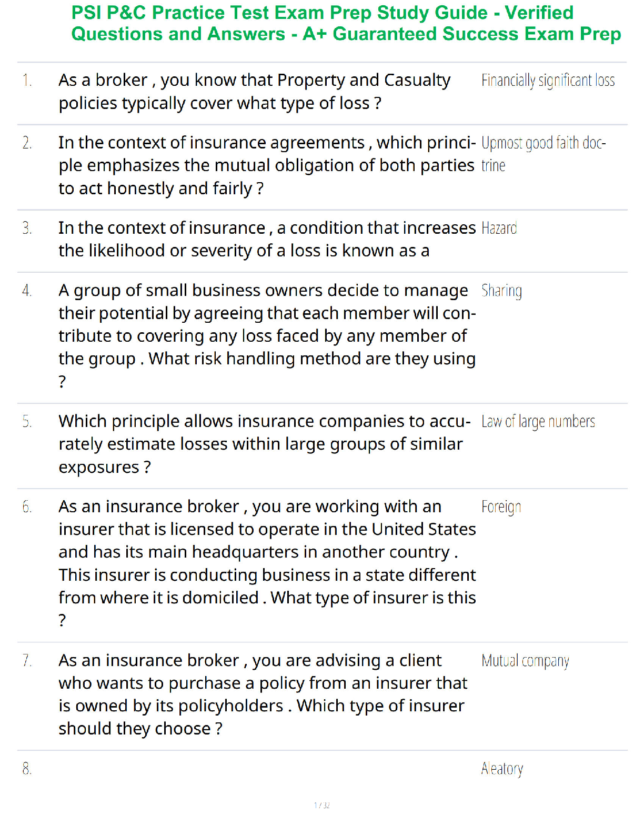This screenshot has height=834, width=644.
Task: Click the question number 8 label
Action: [27, 769]
